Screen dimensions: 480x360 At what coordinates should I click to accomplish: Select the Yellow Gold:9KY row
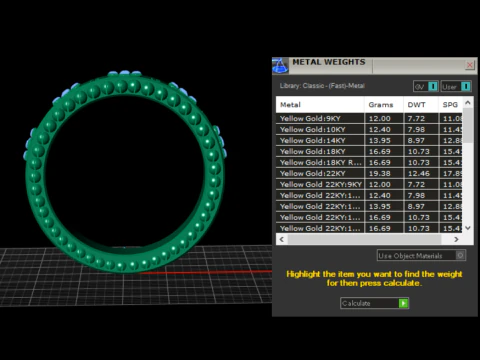pos(369,118)
